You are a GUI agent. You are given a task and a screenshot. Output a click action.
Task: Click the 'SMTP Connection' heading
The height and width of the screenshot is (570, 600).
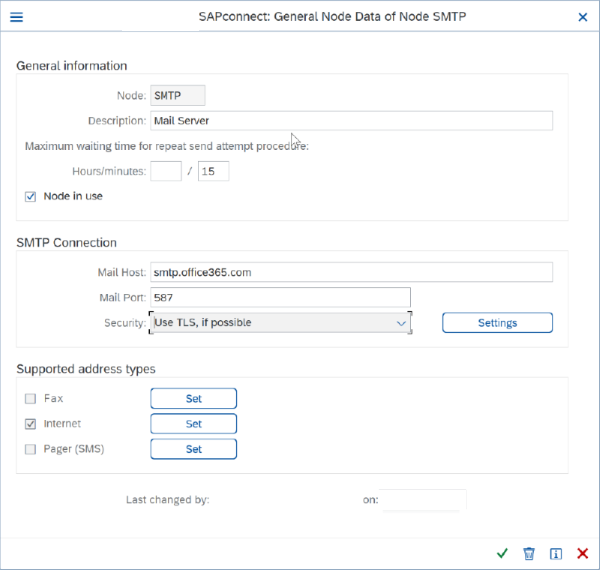tap(67, 243)
